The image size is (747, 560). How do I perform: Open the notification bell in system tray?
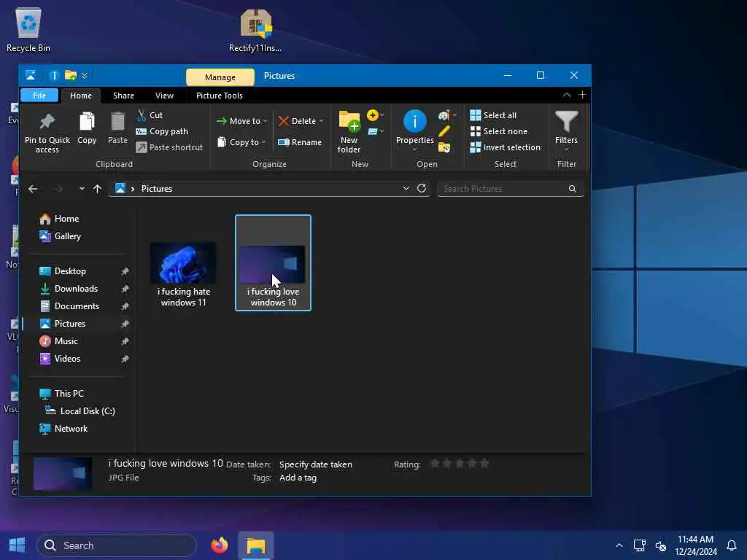pyautogui.click(x=731, y=545)
